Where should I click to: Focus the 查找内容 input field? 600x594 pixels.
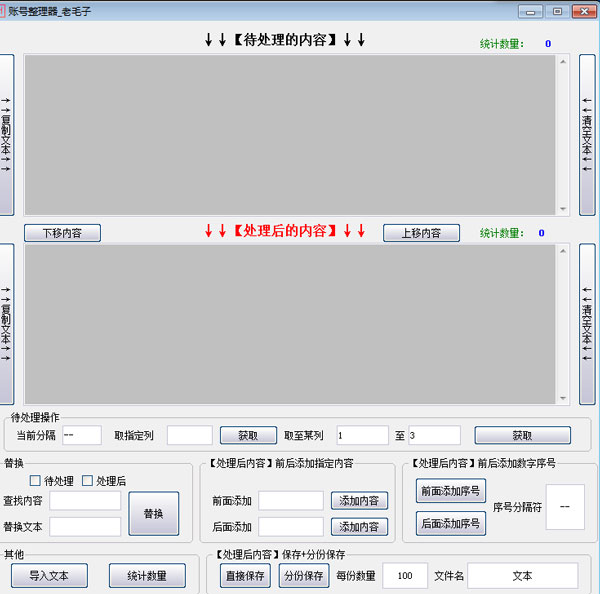(x=85, y=501)
